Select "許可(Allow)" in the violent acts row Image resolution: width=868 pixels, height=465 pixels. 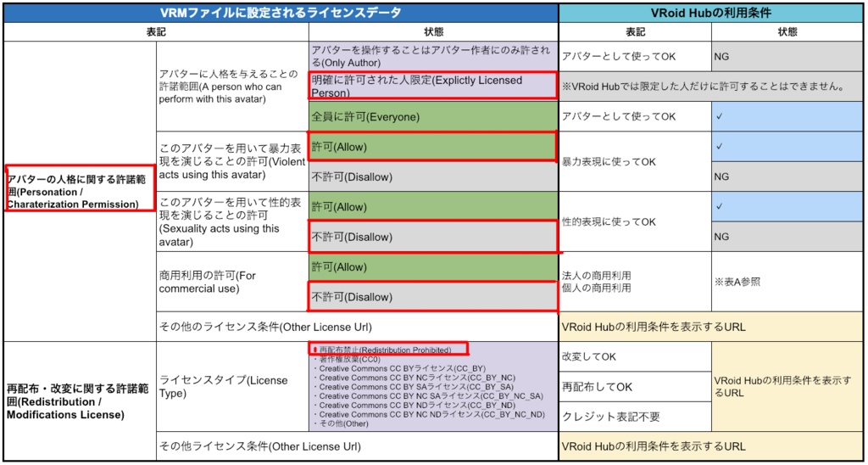pos(432,147)
